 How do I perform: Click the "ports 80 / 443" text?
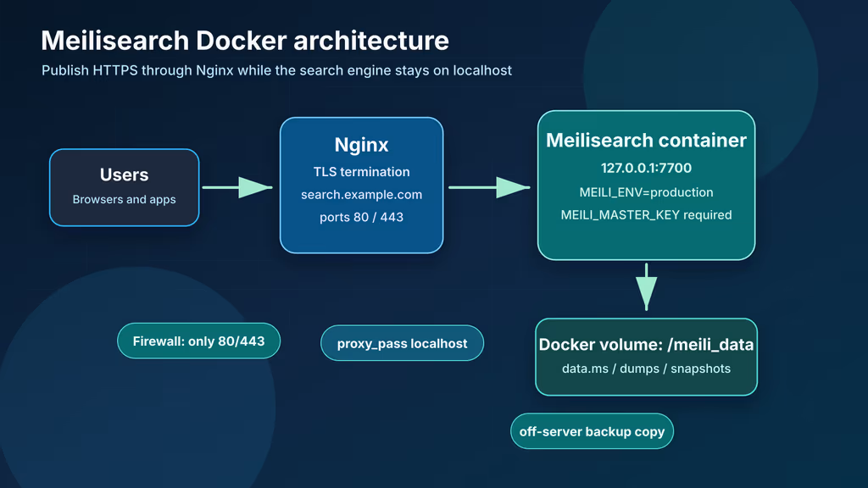361,218
